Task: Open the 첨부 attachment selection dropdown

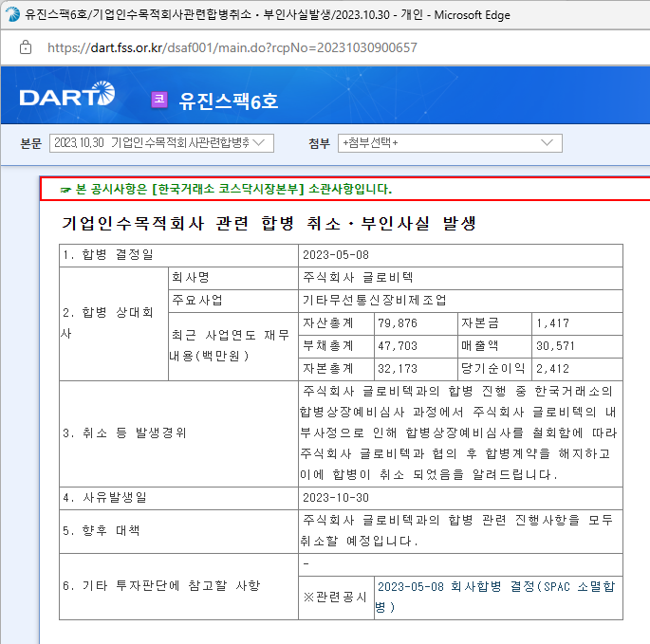Action: pyautogui.click(x=450, y=143)
